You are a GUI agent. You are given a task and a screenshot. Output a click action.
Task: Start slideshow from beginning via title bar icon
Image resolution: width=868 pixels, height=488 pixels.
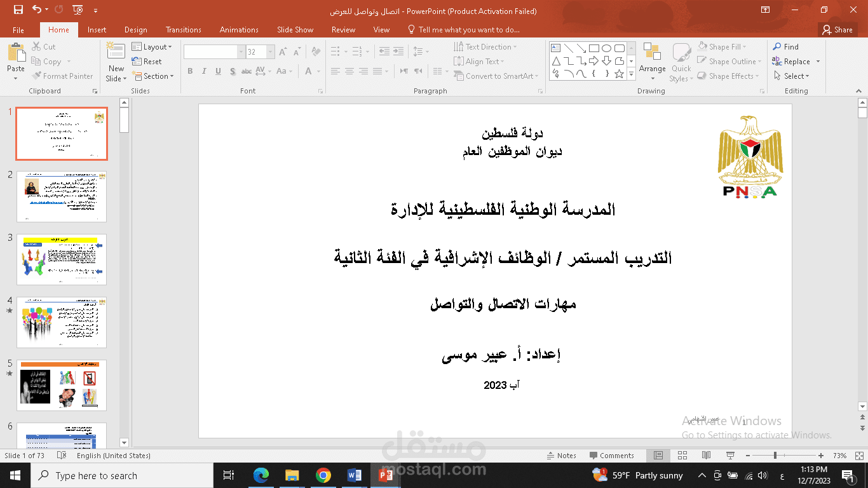pyautogui.click(x=78, y=10)
